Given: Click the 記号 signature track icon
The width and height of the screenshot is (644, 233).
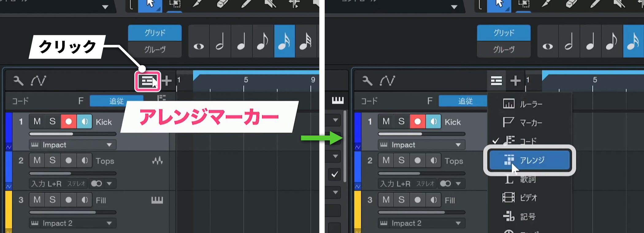Looking at the screenshot, I should [508, 216].
